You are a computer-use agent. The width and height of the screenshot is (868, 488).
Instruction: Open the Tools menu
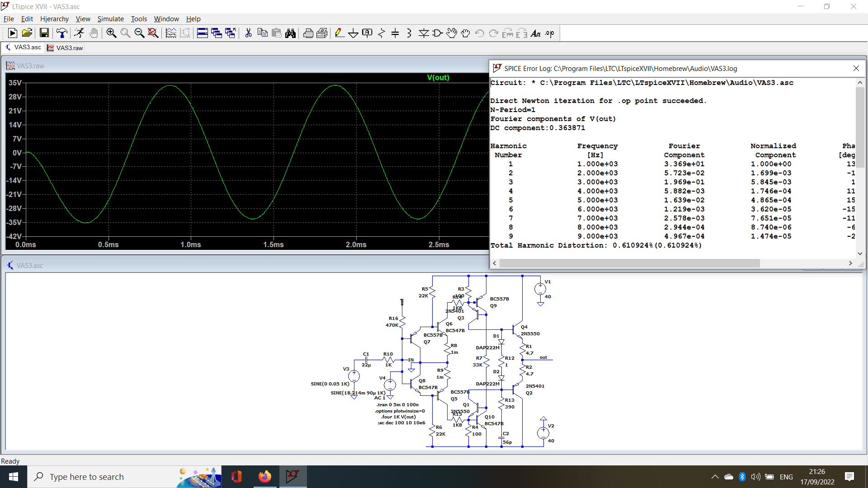pyautogui.click(x=139, y=19)
